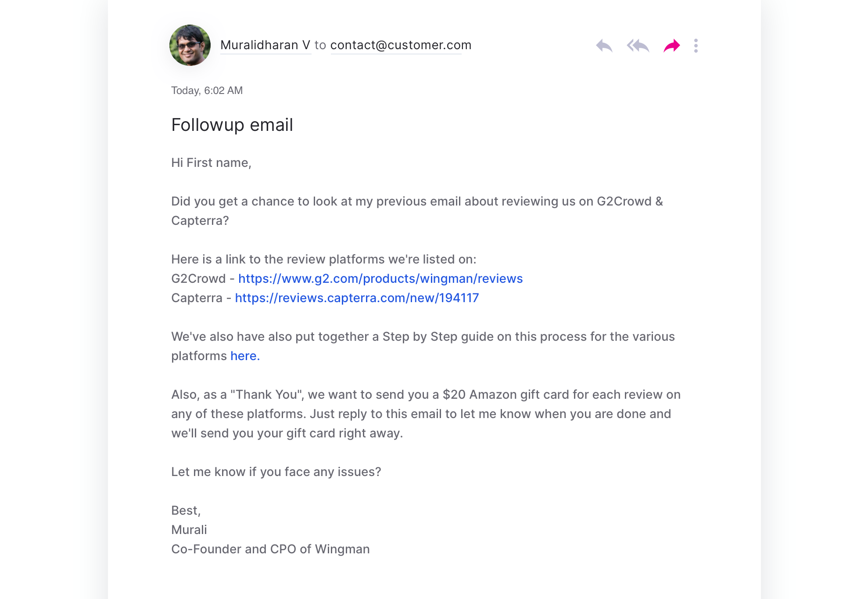Click the "Murali" signature name
This screenshot has width=868, height=599.
(189, 530)
